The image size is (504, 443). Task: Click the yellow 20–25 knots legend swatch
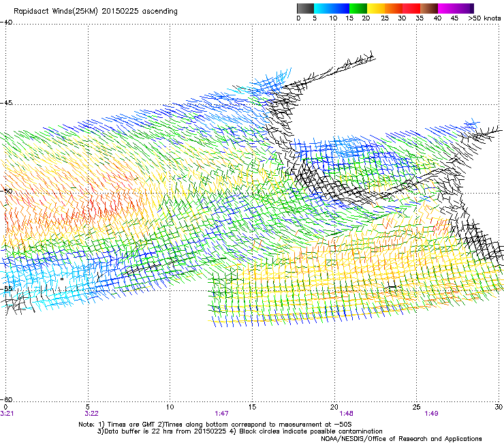(376, 8)
